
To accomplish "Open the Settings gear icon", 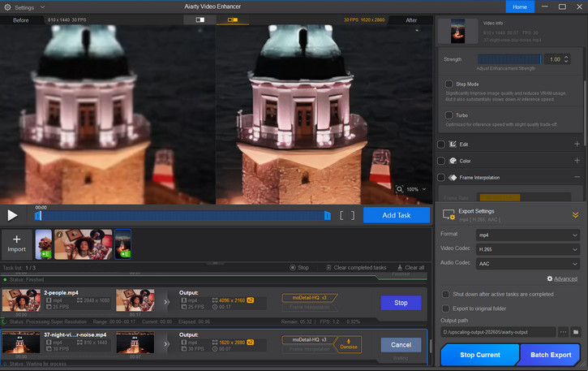I will coord(7,7).
